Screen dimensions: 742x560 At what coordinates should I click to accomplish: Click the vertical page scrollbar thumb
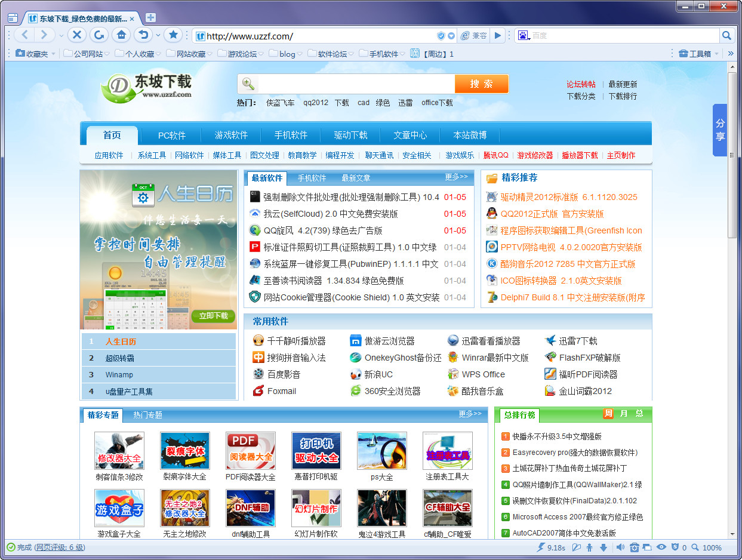pos(732,156)
